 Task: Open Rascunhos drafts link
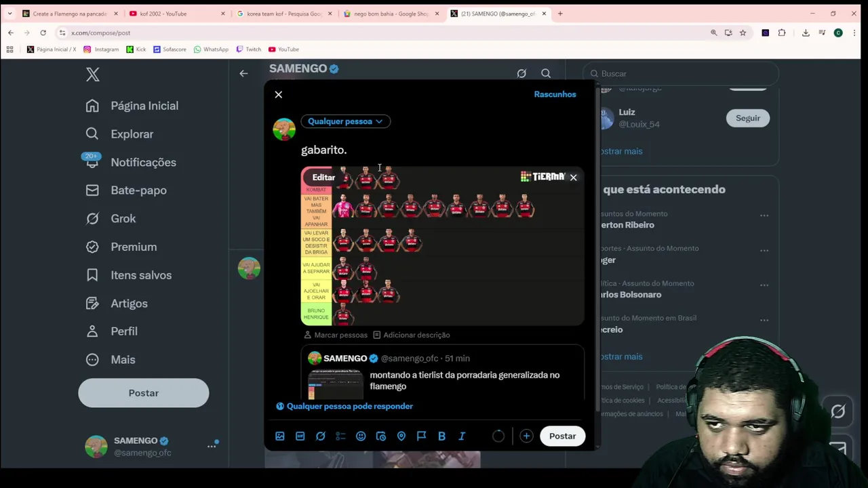(555, 94)
